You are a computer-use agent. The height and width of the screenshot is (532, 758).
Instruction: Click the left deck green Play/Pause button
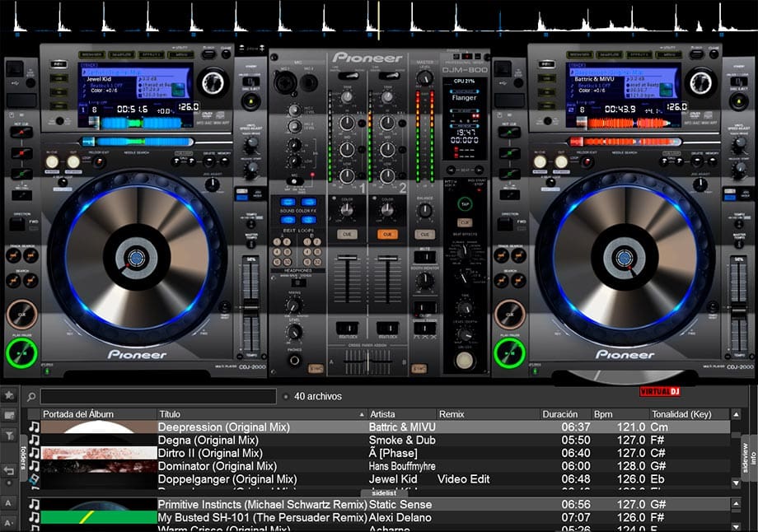pos(21,353)
